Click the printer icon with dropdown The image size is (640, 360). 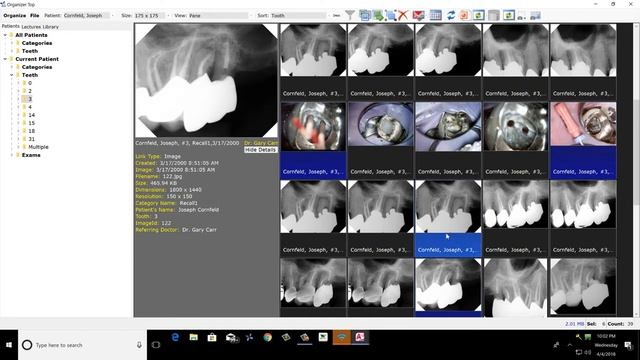[x=522, y=16]
